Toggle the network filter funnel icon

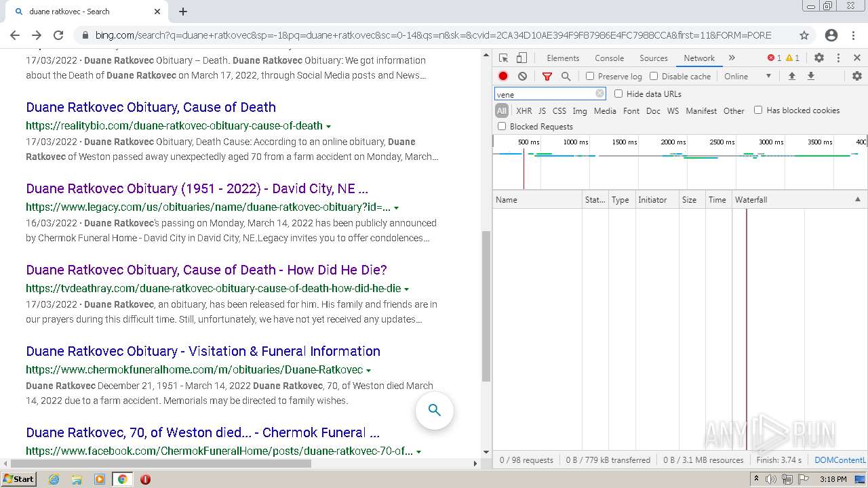(547, 77)
